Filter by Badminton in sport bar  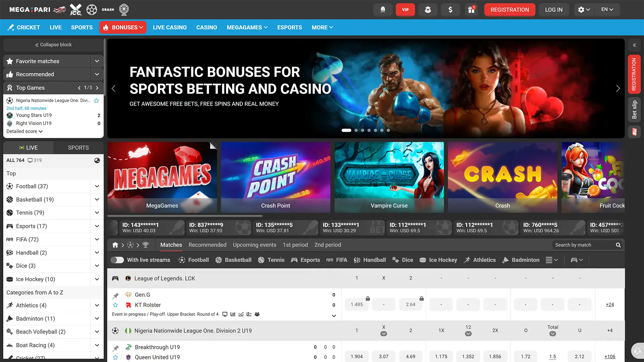click(521, 260)
